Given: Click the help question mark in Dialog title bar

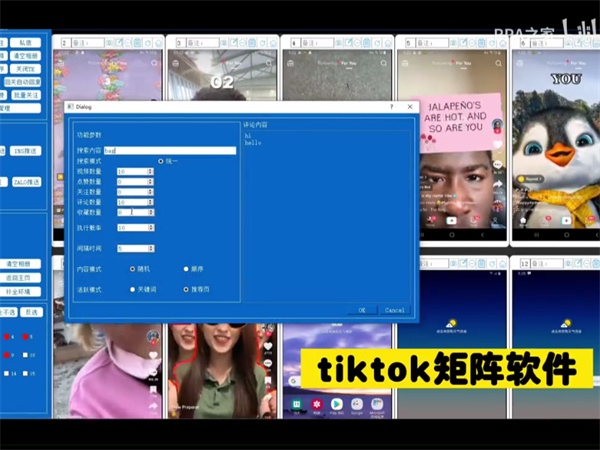Looking at the screenshot, I should pos(391,107).
